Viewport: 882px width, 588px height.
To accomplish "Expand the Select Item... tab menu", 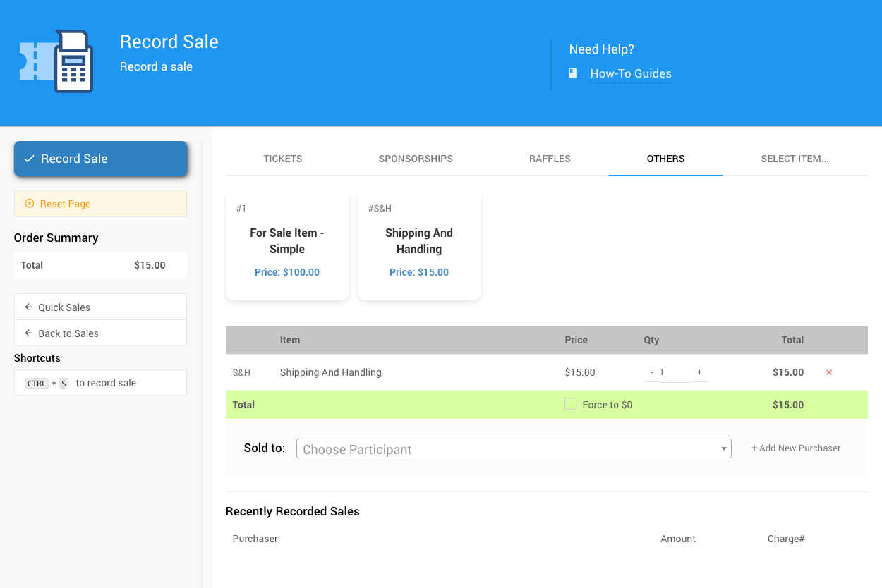I will point(795,159).
